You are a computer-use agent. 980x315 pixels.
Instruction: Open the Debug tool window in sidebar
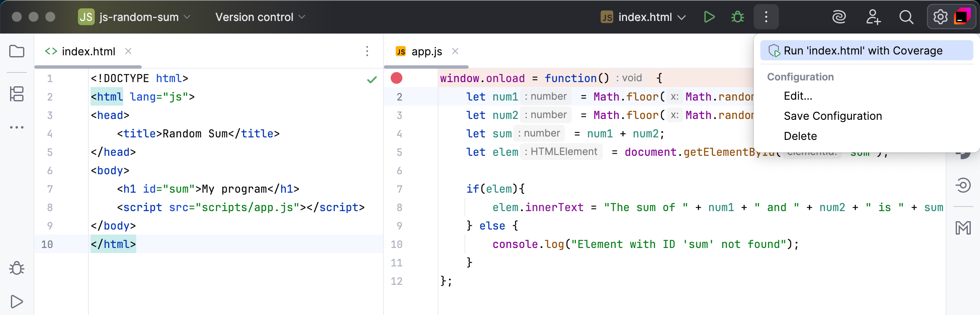coord(17,268)
